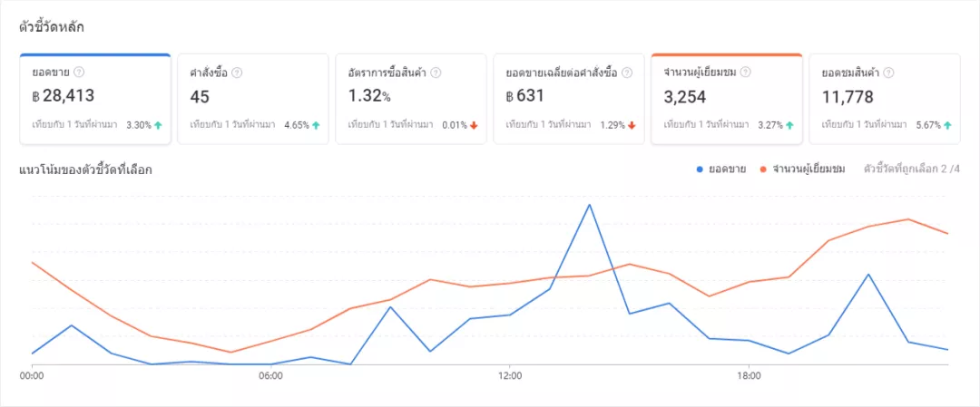The height and width of the screenshot is (407, 980).
Task: Select the ยอดชมสินค้า metric card
Action: click(x=884, y=99)
